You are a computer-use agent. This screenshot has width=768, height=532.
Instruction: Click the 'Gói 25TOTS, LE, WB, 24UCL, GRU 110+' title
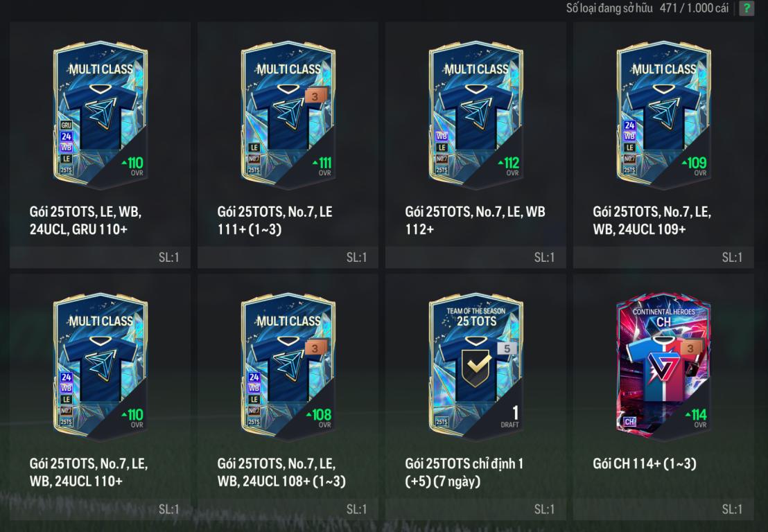click(x=85, y=220)
